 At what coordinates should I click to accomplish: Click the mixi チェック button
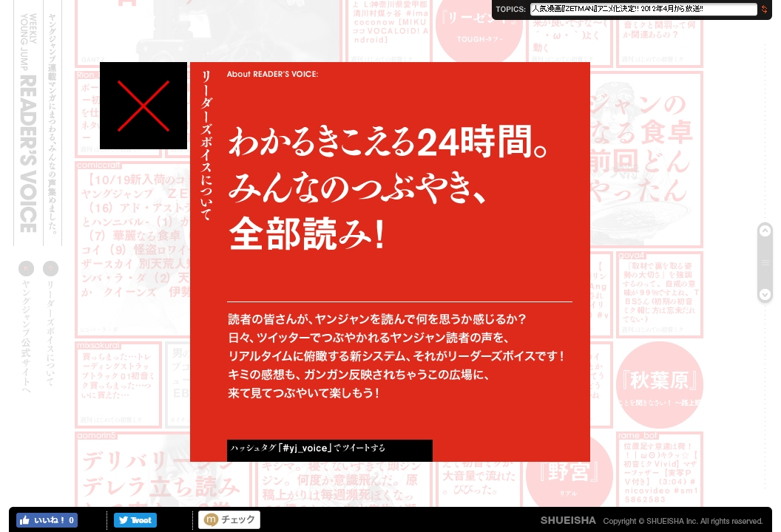[229, 520]
